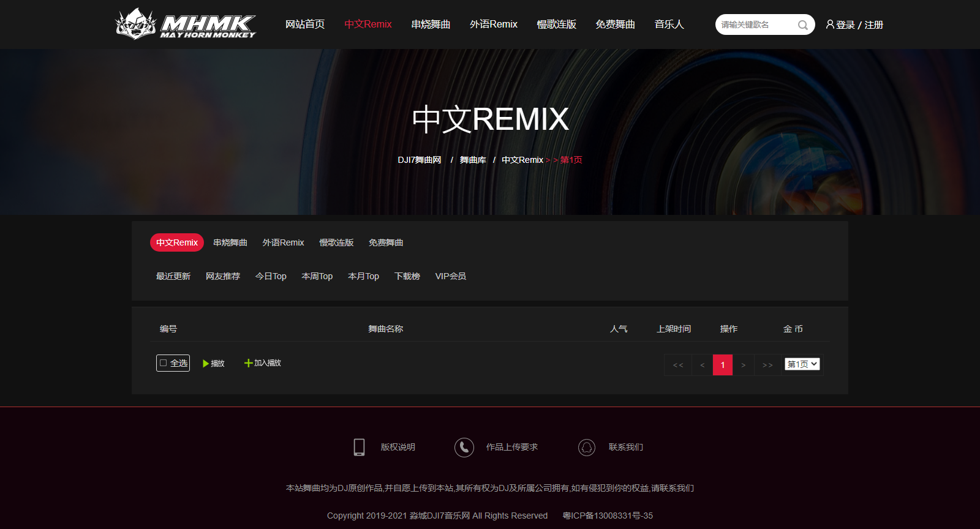Select the red 中文Remix category tab
The width and height of the screenshot is (980, 529).
click(177, 242)
